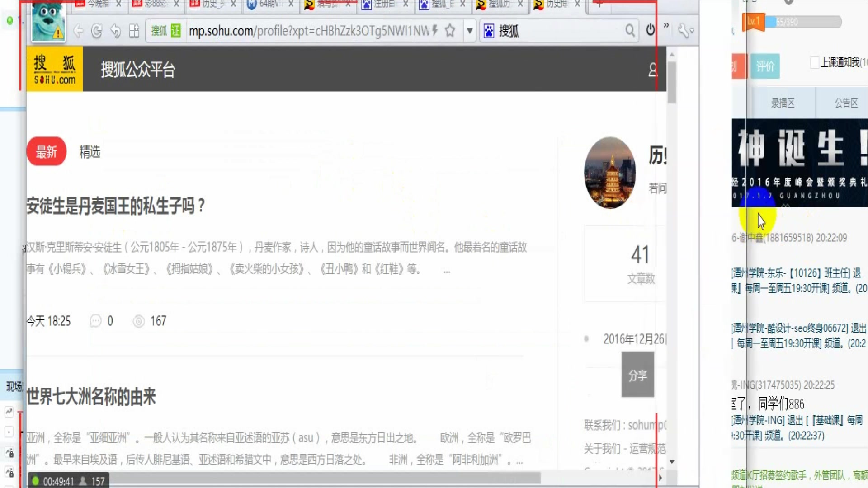Image resolution: width=868 pixels, height=488 pixels.
Task: Click the scroll-up arrow of page scrollbar
Action: pos(672,54)
